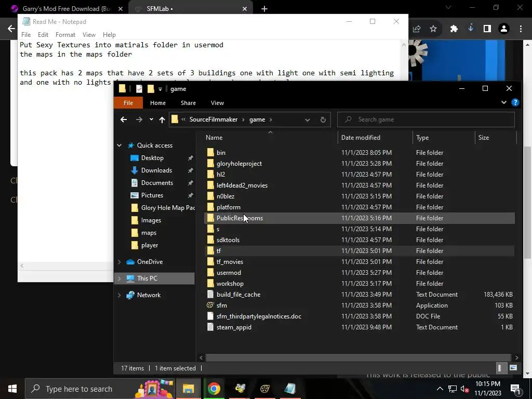Select the build_file_cache text document
This screenshot has width=532, height=399.
[x=238, y=295]
